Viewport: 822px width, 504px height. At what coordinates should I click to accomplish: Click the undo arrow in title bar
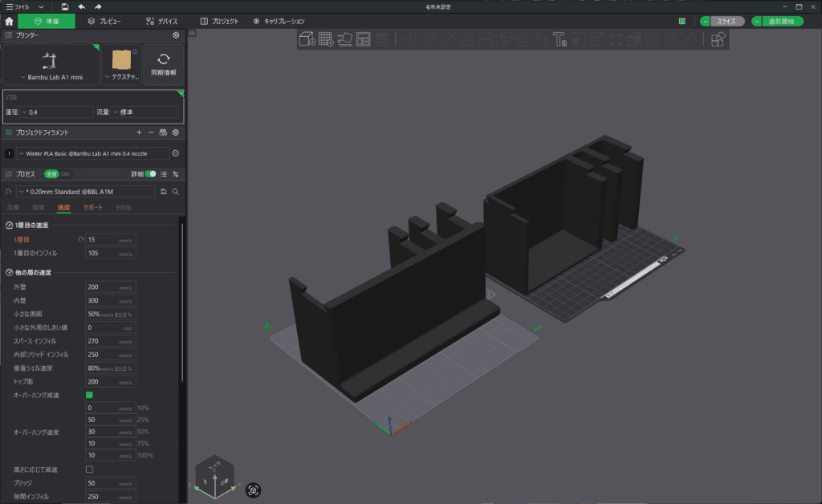click(82, 6)
